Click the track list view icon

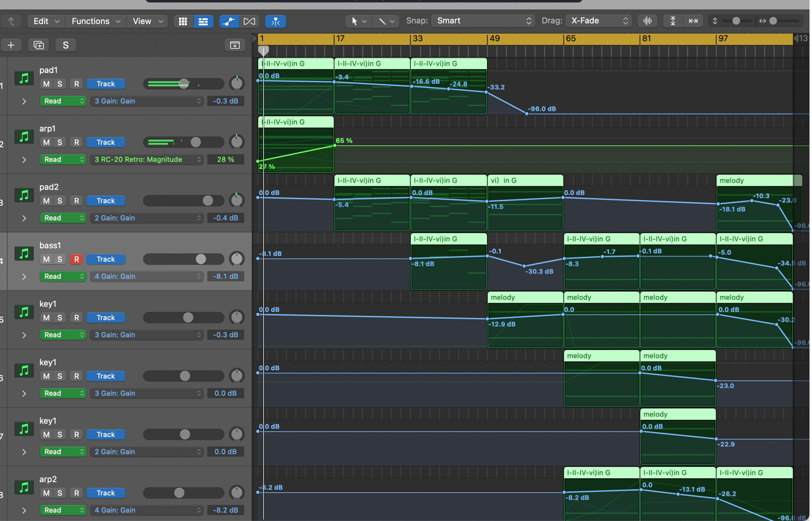click(x=203, y=21)
